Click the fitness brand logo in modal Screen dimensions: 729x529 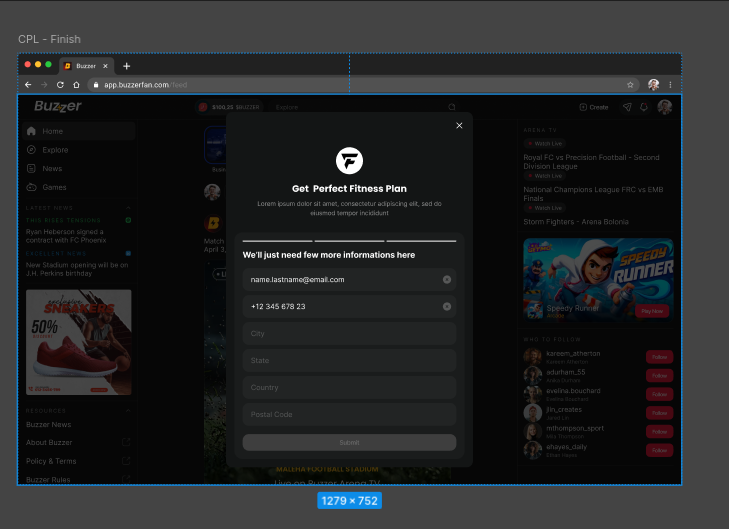point(349,161)
